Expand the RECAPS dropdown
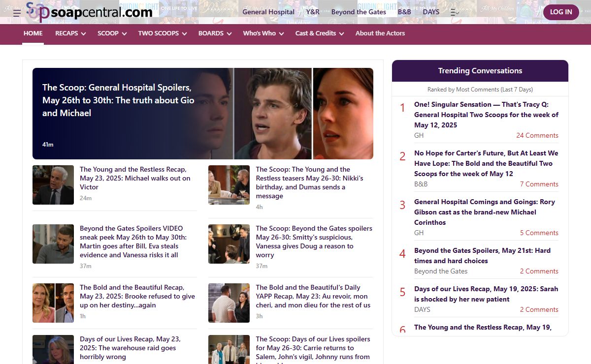 [x=70, y=33]
